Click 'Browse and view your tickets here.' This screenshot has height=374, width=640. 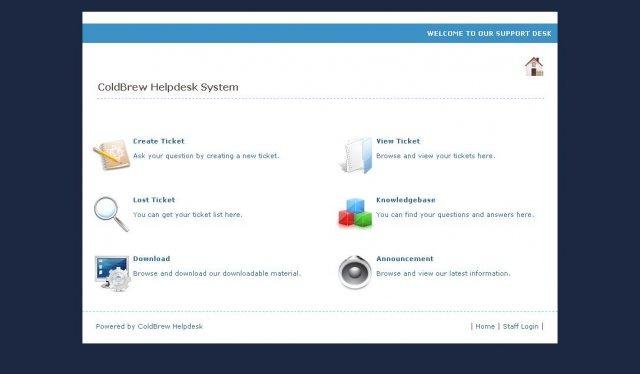(x=436, y=156)
